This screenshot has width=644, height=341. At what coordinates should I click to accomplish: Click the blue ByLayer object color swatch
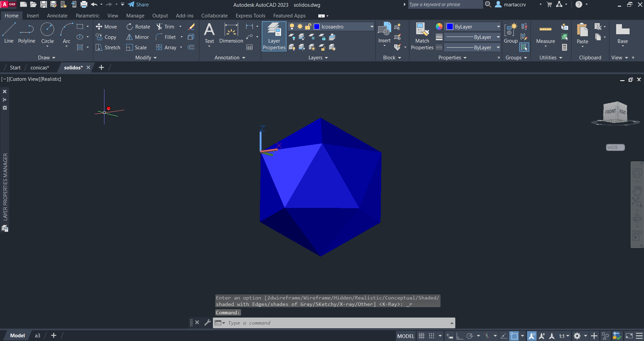[450, 27]
